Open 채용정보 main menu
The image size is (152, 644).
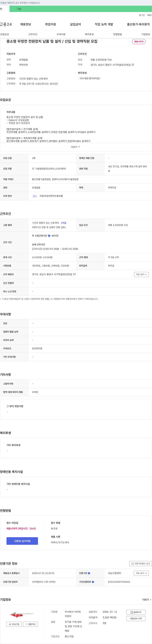pyautogui.click(x=25, y=24)
